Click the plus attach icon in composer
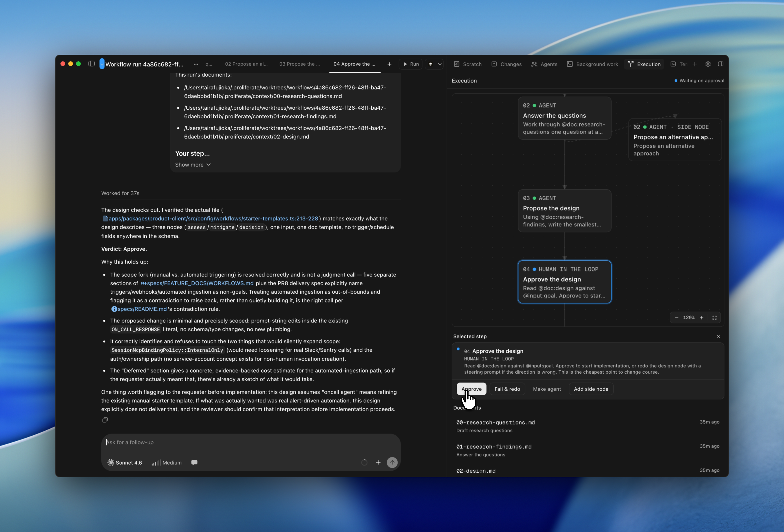This screenshot has width=784, height=532. point(378,463)
